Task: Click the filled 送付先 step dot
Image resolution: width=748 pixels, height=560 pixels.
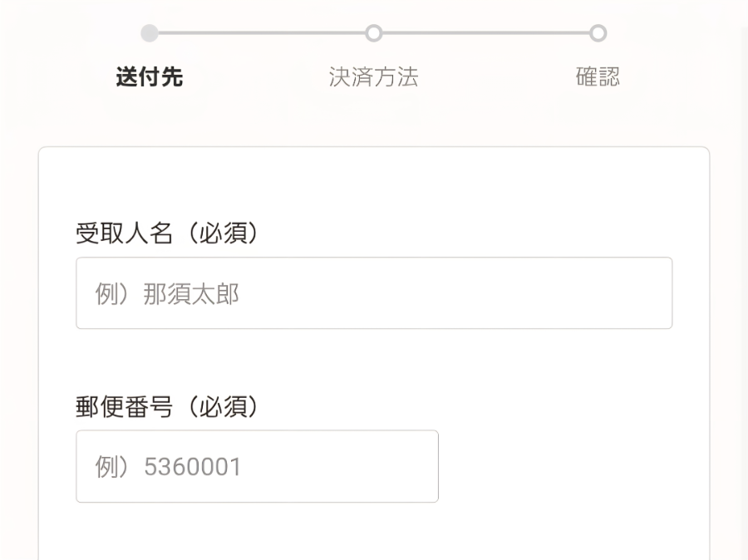Action: (150, 33)
